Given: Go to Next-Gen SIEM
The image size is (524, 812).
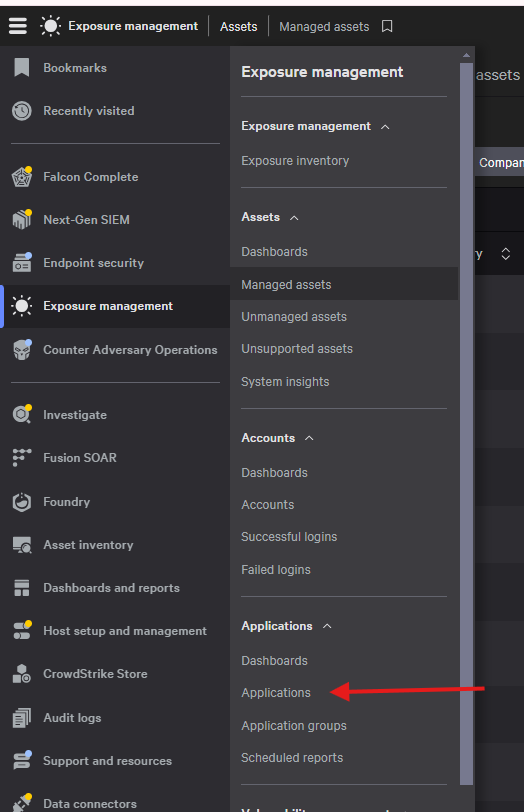Looking at the screenshot, I should pyautogui.click(x=86, y=220).
